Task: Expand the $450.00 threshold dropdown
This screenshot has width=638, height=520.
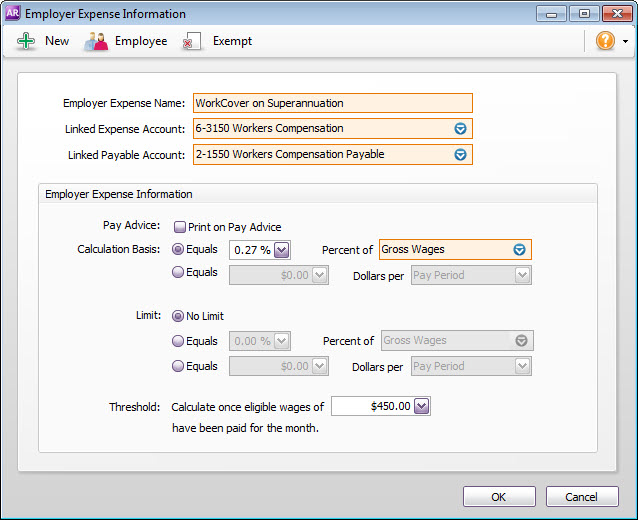Action: point(421,406)
